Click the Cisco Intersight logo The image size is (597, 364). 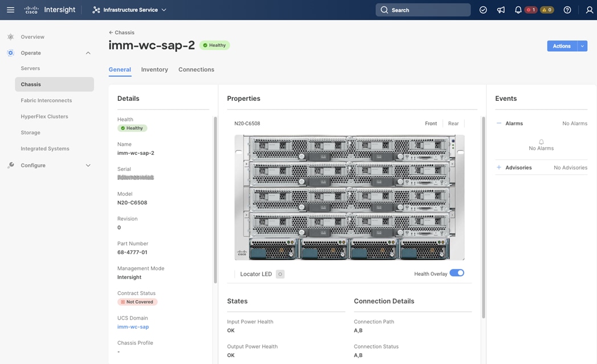(50, 10)
